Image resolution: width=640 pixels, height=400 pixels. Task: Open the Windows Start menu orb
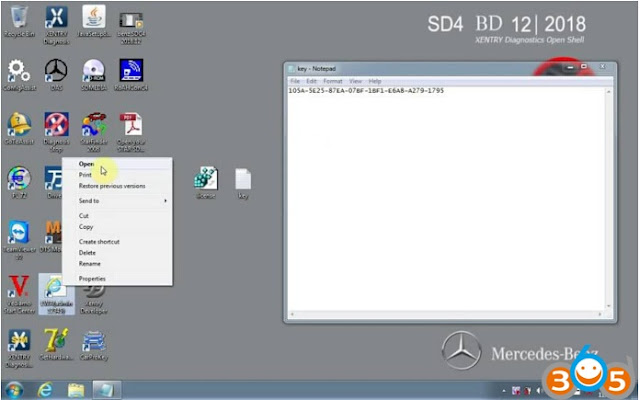(14, 390)
